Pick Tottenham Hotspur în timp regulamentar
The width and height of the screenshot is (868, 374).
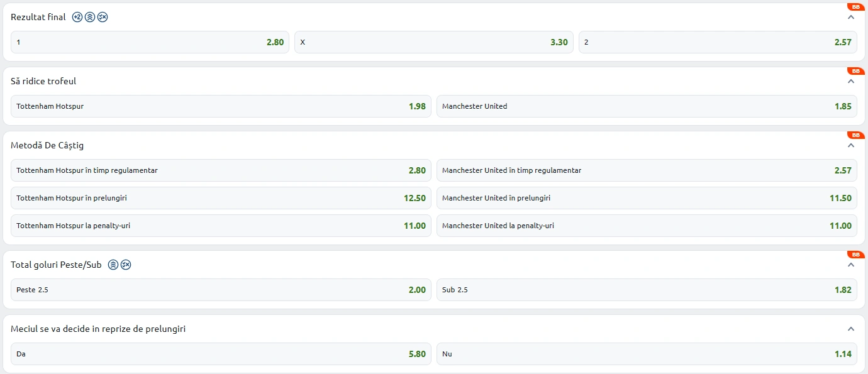[221, 170]
